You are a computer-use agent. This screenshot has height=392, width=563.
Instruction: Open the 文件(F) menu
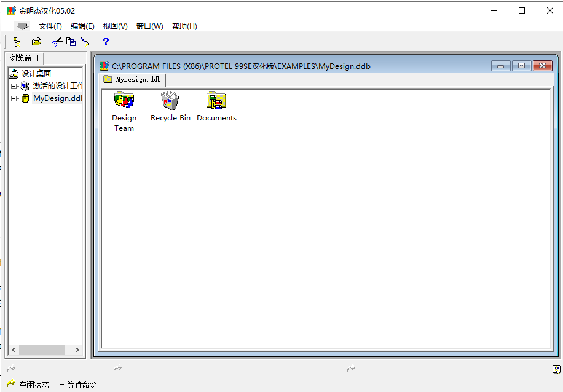(x=50, y=26)
